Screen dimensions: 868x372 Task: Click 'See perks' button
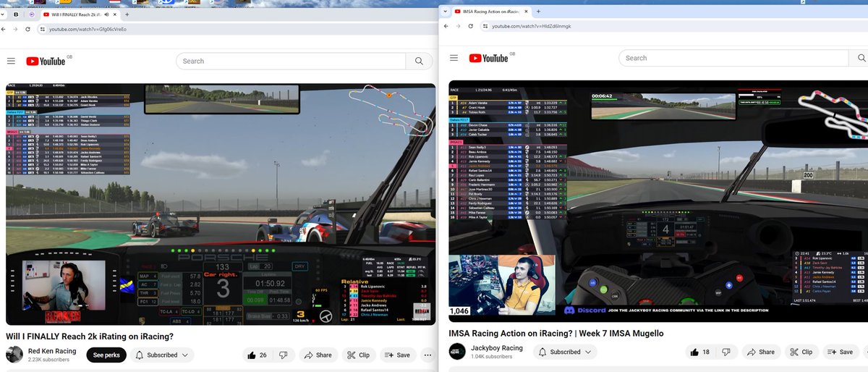click(x=106, y=355)
